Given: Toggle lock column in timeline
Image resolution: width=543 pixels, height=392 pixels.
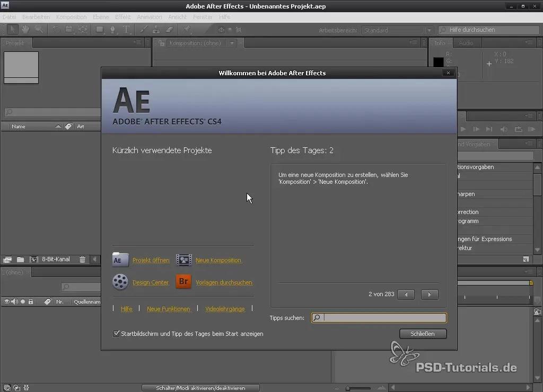Looking at the screenshot, I should 31,301.
